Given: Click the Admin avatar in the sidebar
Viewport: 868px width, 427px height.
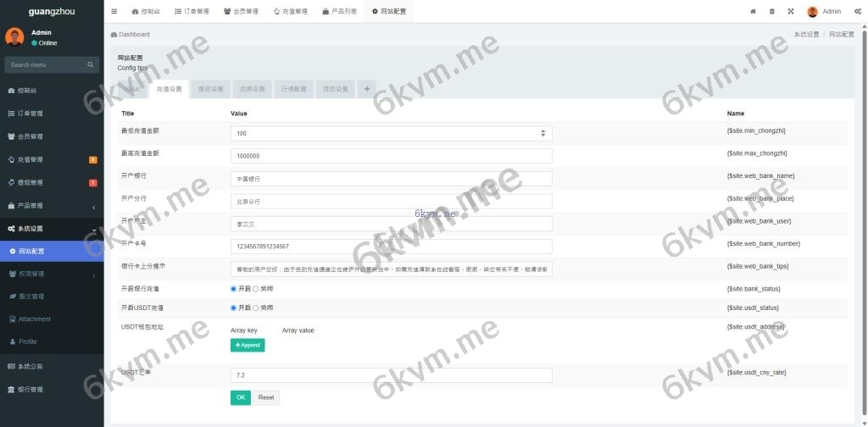Looking at the screenshot, I should 14,37.
